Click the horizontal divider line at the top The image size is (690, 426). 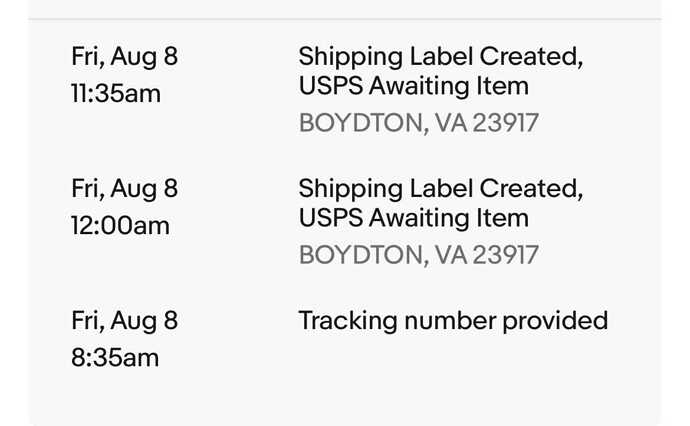345,19
